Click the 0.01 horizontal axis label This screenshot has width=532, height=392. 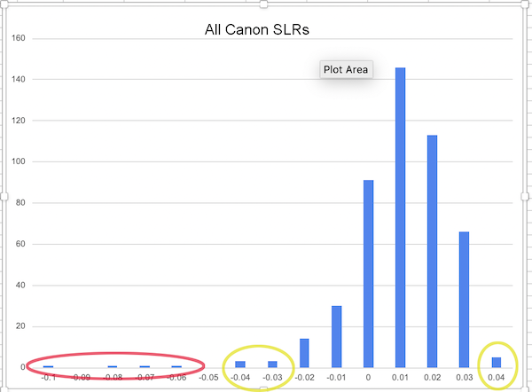pyautogui.click(x=400, y=379)
